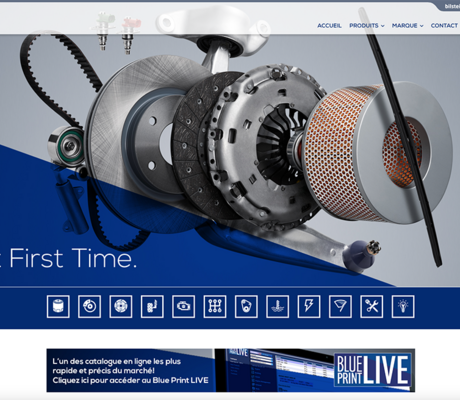
Task: Open the electrical lightning bolt icon
Action: pos(309,306)
